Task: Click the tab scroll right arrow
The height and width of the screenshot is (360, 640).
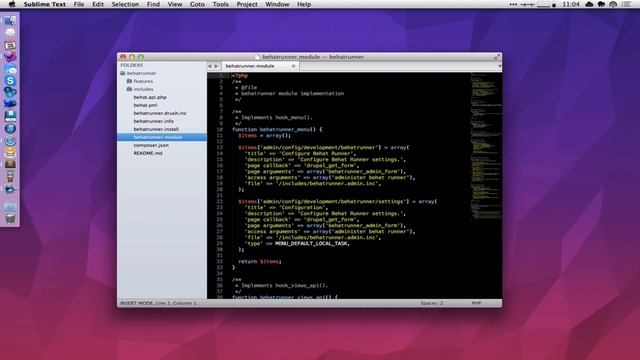Action: pos(216,66)
